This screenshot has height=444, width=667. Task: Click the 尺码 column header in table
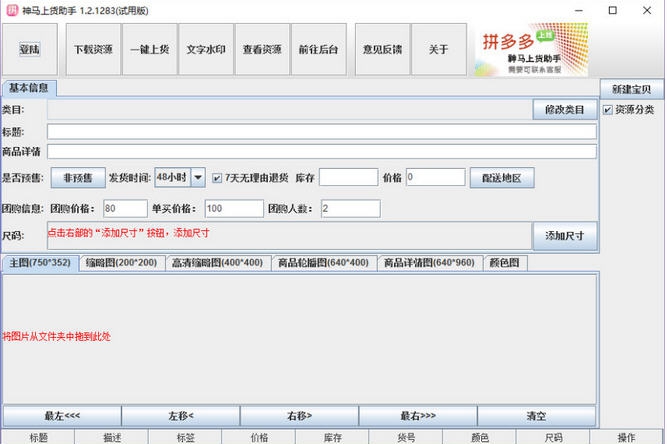point(553,437)
